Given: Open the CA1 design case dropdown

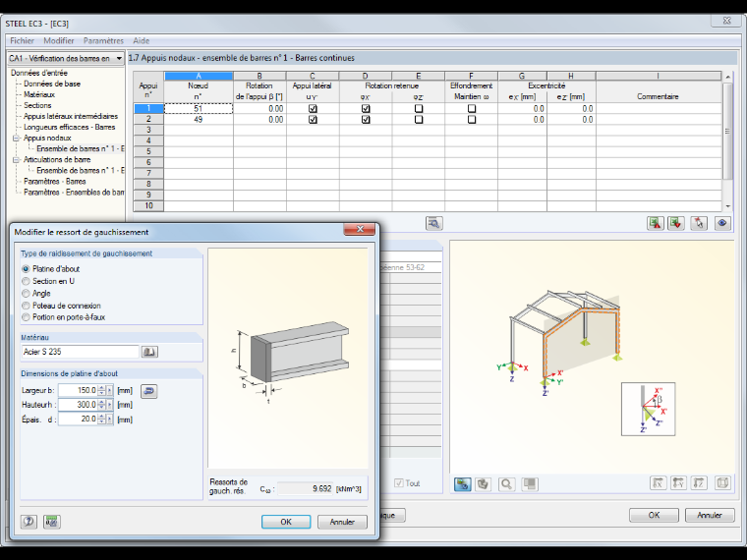Looking at the screenshot, I should point(119,59).
